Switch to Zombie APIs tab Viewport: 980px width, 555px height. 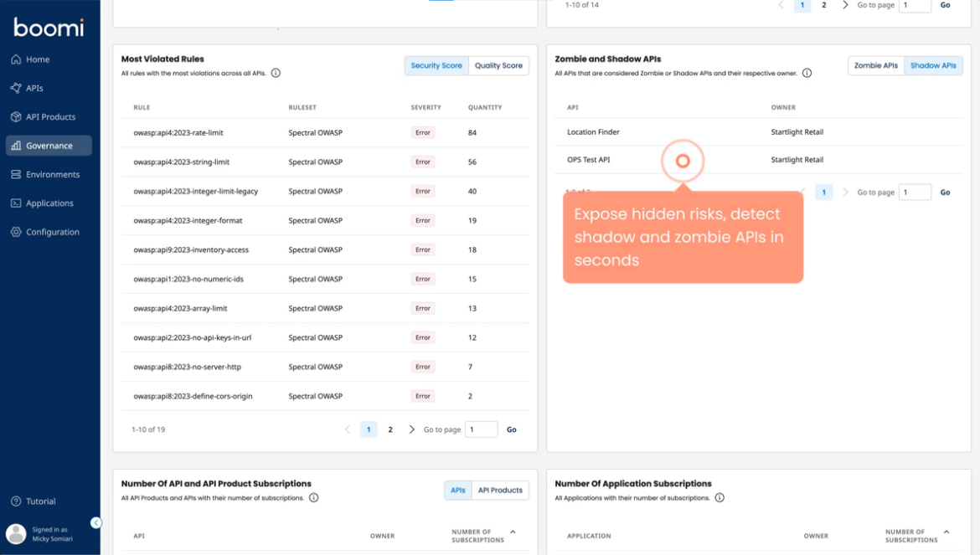tap(875, 65)
